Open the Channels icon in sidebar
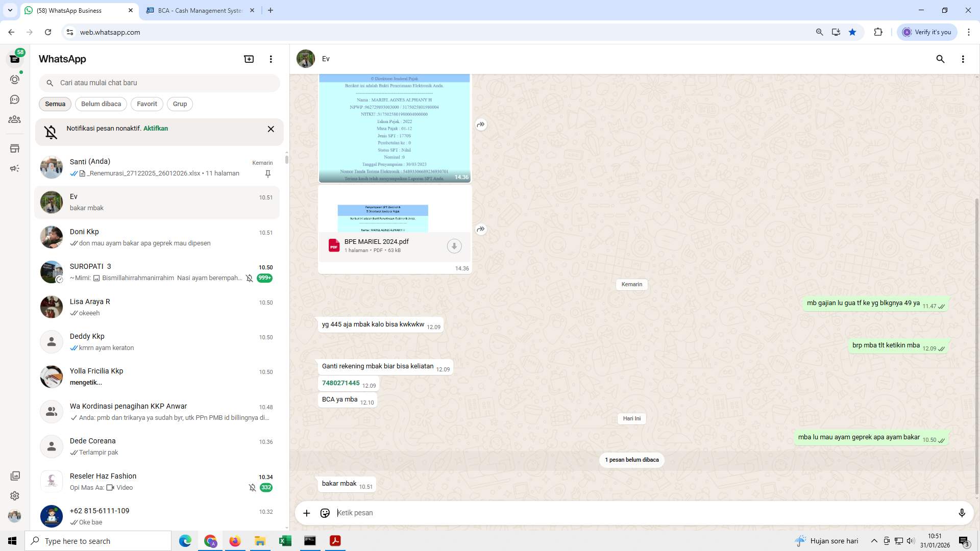The image size is (980, 551). point(15,99)
